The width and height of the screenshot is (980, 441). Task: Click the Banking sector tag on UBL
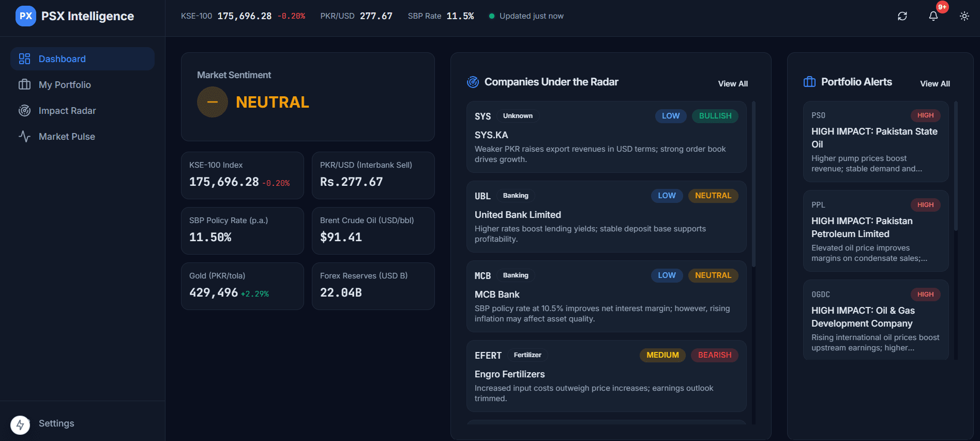[x=516, y=196]
